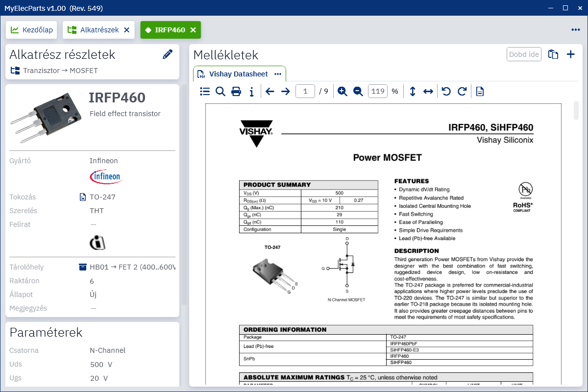Click the Infineon manufacturer name text
The image size is (588, 392).
(104, 161)
